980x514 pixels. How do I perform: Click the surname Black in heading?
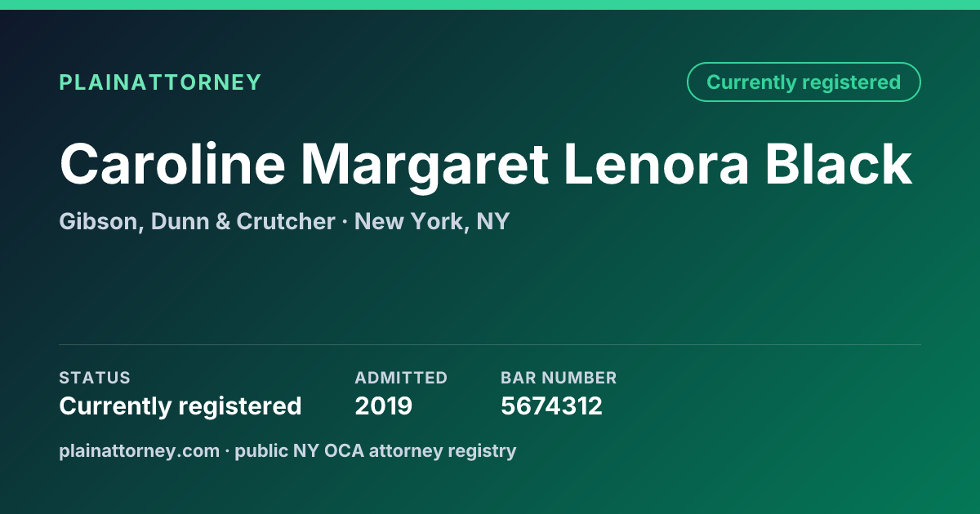[x=838, y=164]
